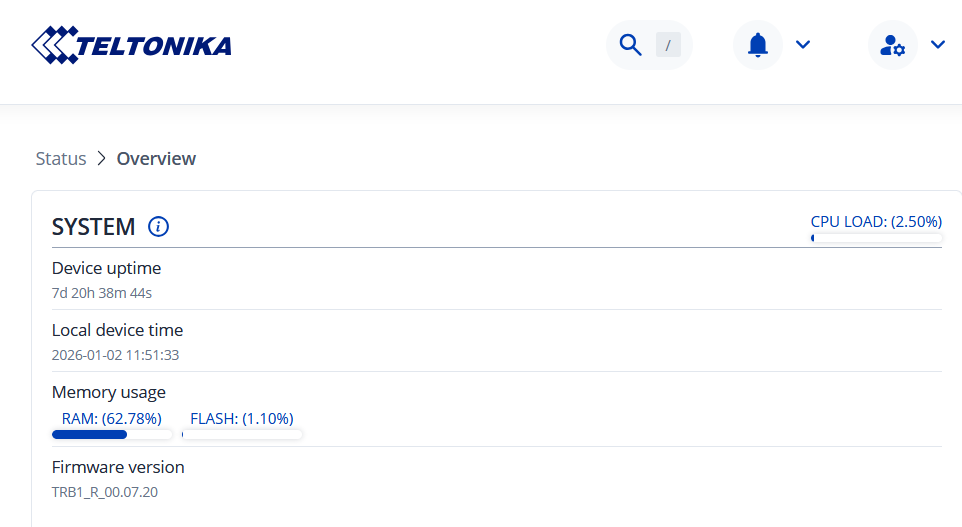Click the Teltonika logo

coord(131,45)
